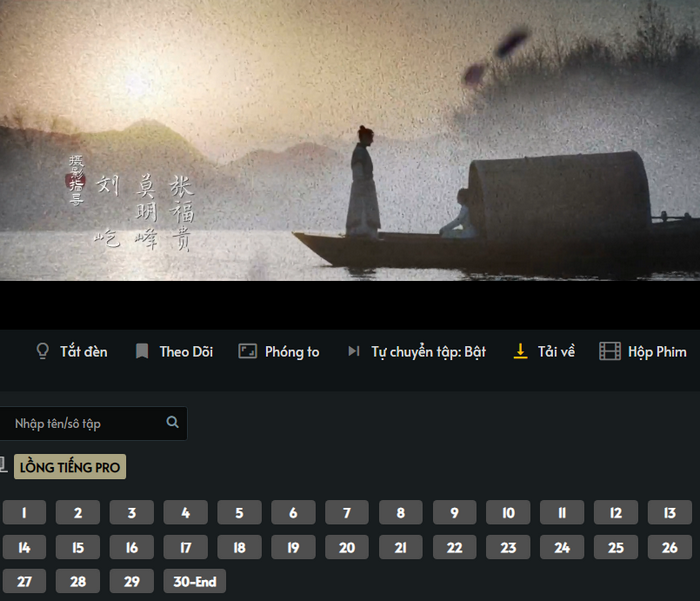Focus the Nhập tên/số tập search field
The height and width of the screenshot is (601, 700).
[93, 423]
